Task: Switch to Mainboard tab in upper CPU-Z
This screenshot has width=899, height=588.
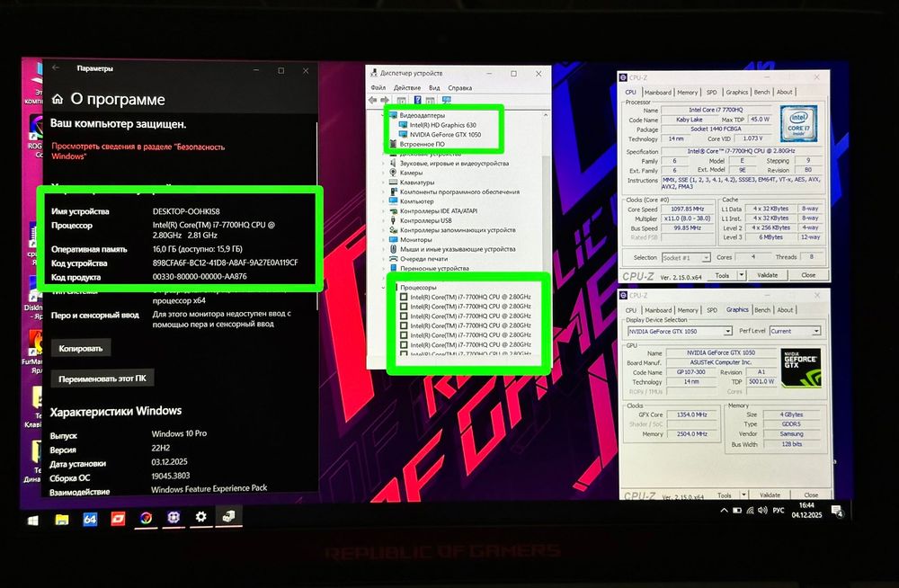Action: tap(658, 93)
